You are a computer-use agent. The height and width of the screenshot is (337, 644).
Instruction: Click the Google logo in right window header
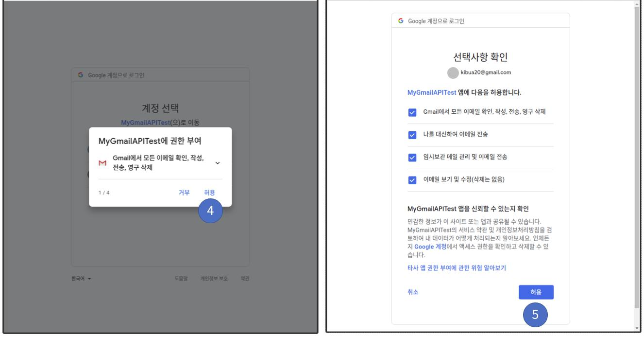click(401, 21)
